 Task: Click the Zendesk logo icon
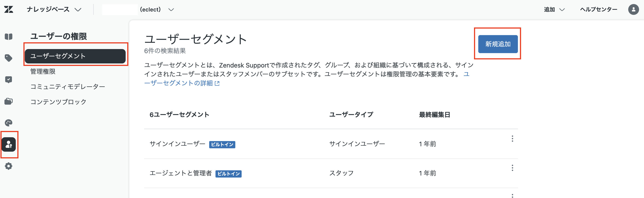[9, 9]
